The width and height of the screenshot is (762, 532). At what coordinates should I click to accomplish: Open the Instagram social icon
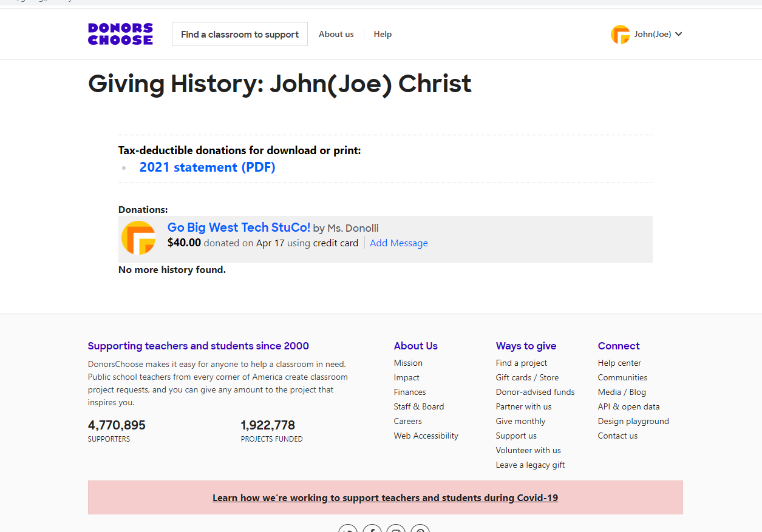tap(396, 528)
